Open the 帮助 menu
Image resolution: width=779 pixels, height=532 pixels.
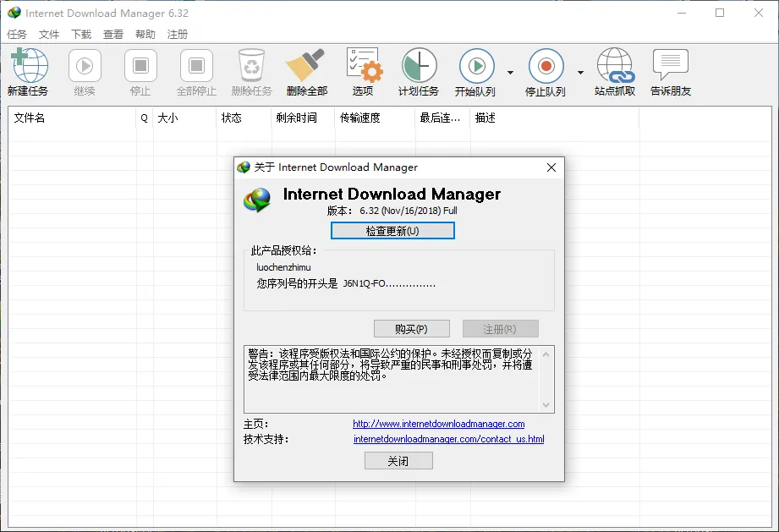point(145,35)
